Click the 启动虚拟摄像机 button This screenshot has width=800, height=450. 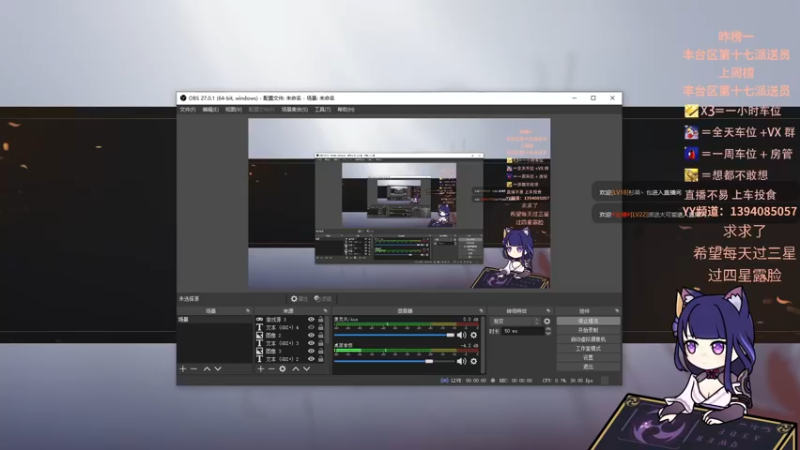point(588,339)
